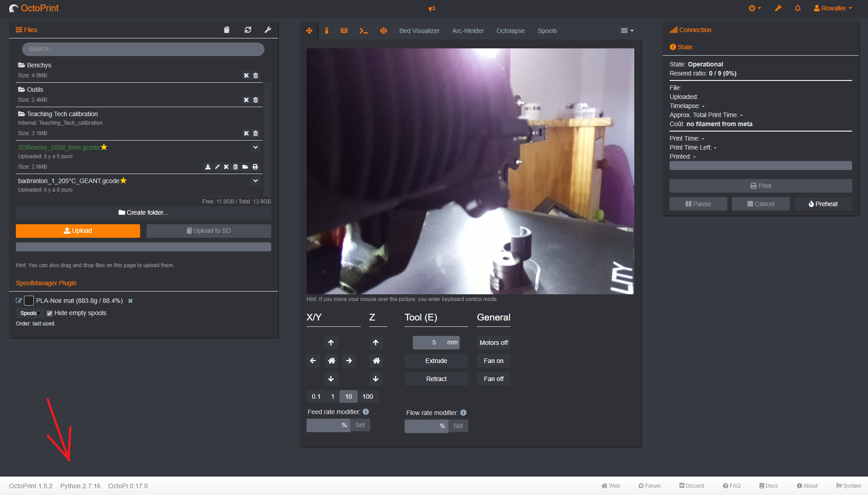Expand badminton_1_205°C_GEANT.gcode details chevron

[x=255, y=181]
